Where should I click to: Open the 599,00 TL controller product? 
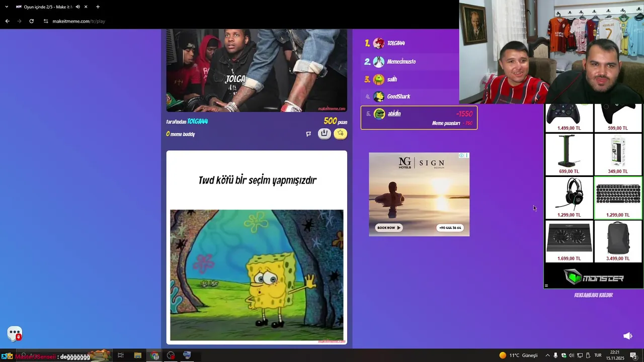(x=618, y=118)
